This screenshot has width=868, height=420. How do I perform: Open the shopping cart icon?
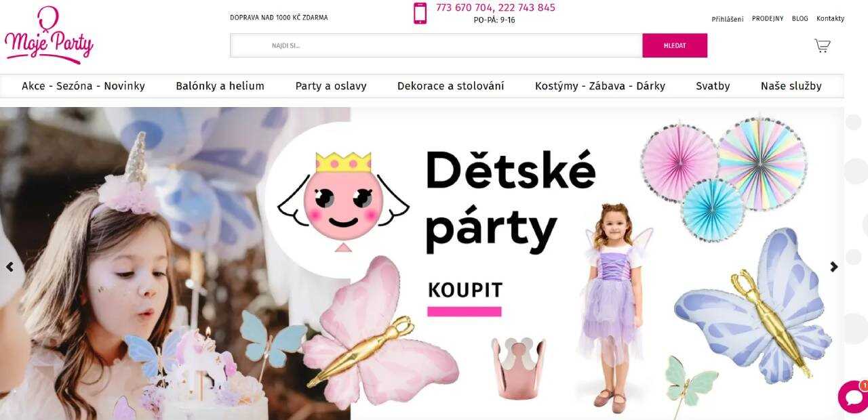822,46
